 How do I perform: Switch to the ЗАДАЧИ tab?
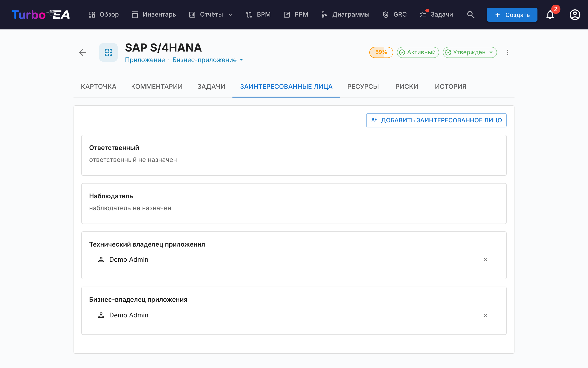coord(211,87)
